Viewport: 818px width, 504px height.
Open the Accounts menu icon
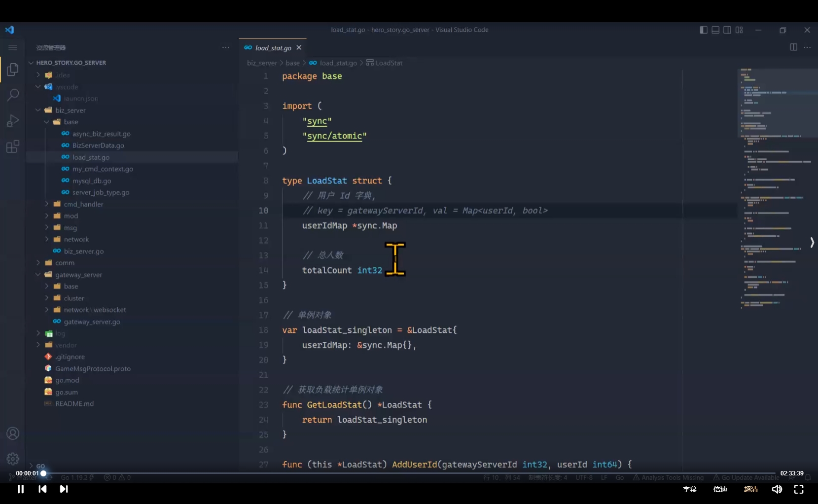click(x=13, y=433)
